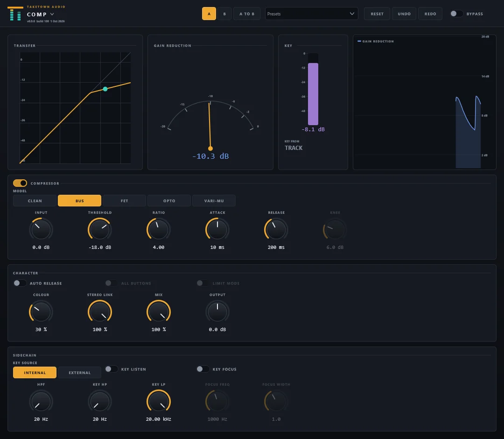Select the OPTO compressor model
504x439 pixels.
click(x=169, y=201)
